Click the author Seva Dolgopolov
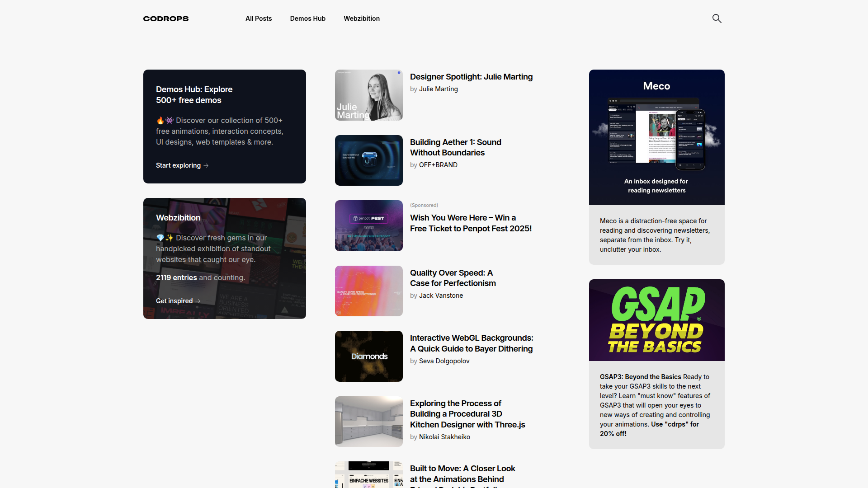The height and width of the screenshot is (488, 868). [444, 361]
